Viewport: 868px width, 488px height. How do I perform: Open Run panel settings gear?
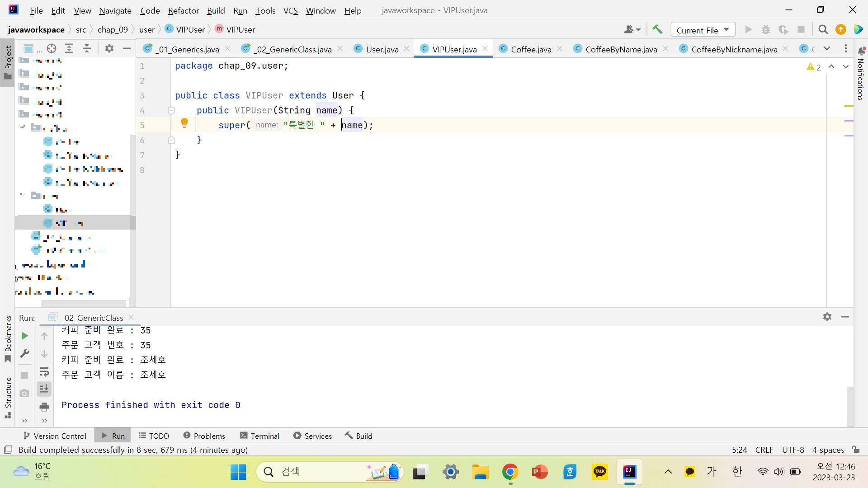[827, 317]
